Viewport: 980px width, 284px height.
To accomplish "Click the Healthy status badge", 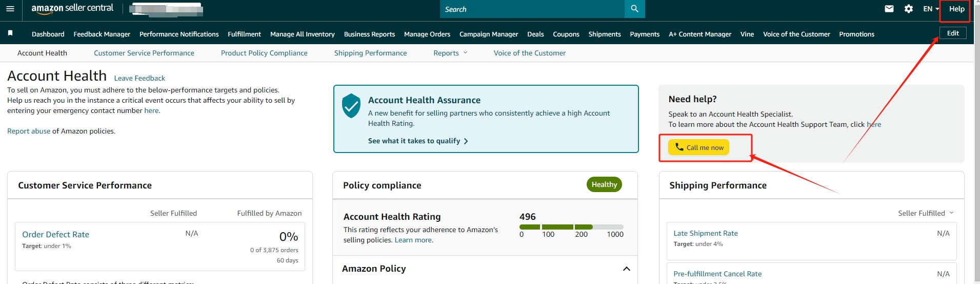I will [604, 184].
